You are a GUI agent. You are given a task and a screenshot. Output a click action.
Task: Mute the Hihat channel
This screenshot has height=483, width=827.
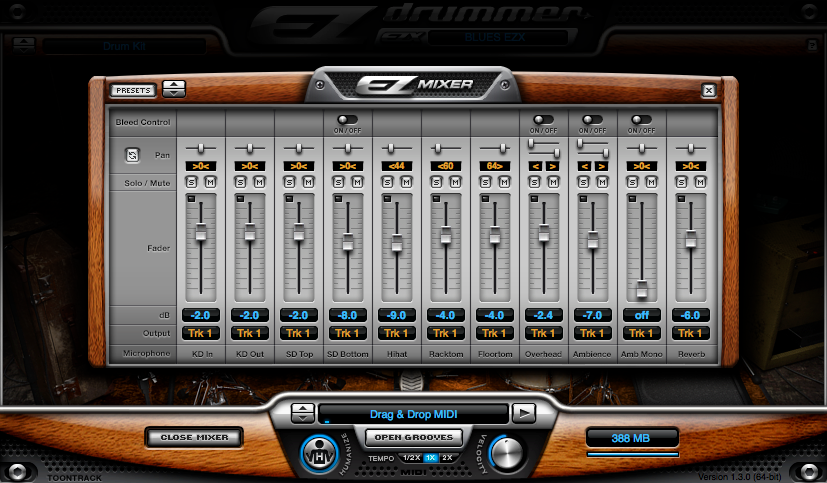[x=405, y=181]
